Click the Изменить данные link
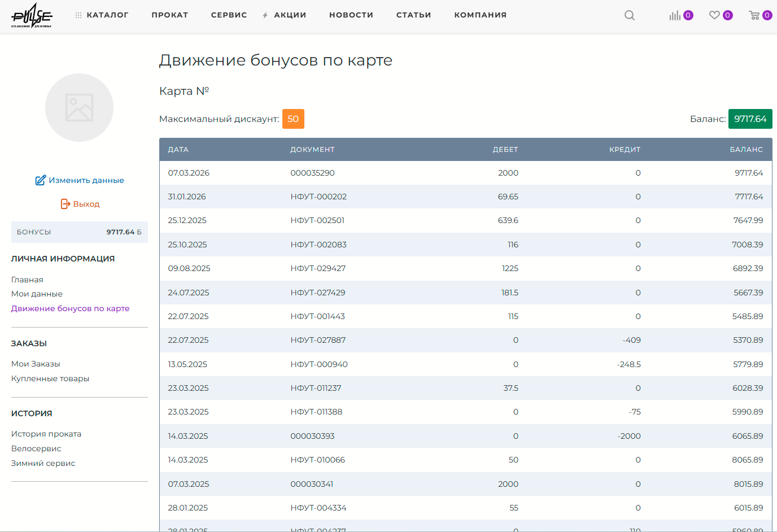 [x=86, y=180]
